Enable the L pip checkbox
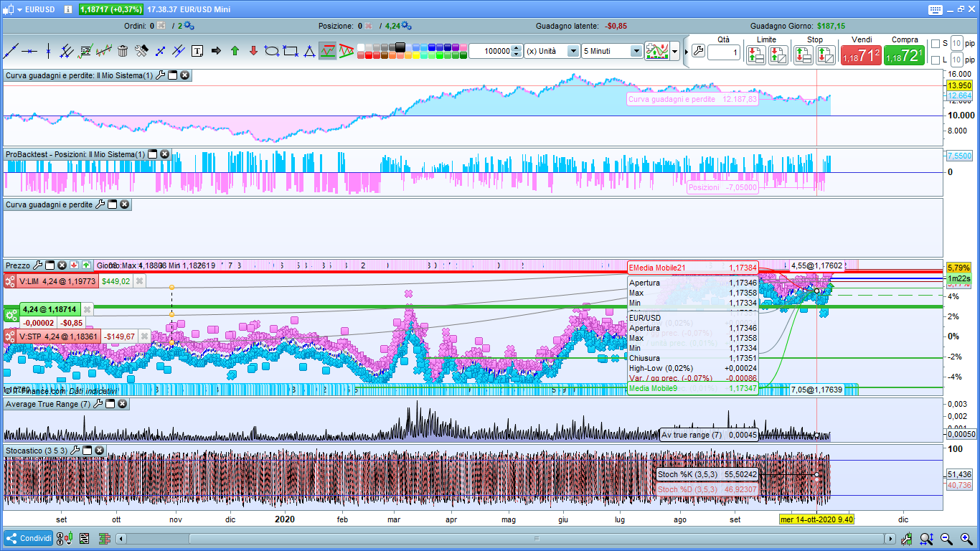The height and width of the screenshot is (551, 980). [x=935, y=60]
